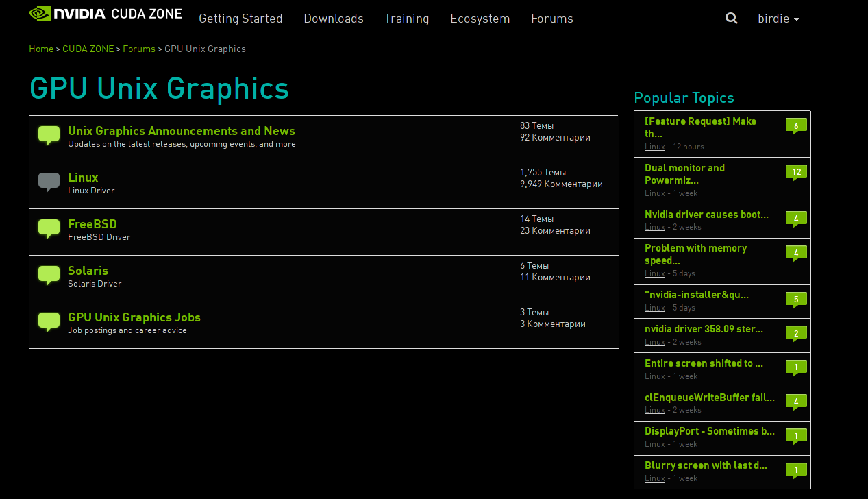Open topic 'nvidia driver 358.09 ster...'
The width and height of the screenshot is (868, 499).
pyautogui.click(x=704, y=329)
